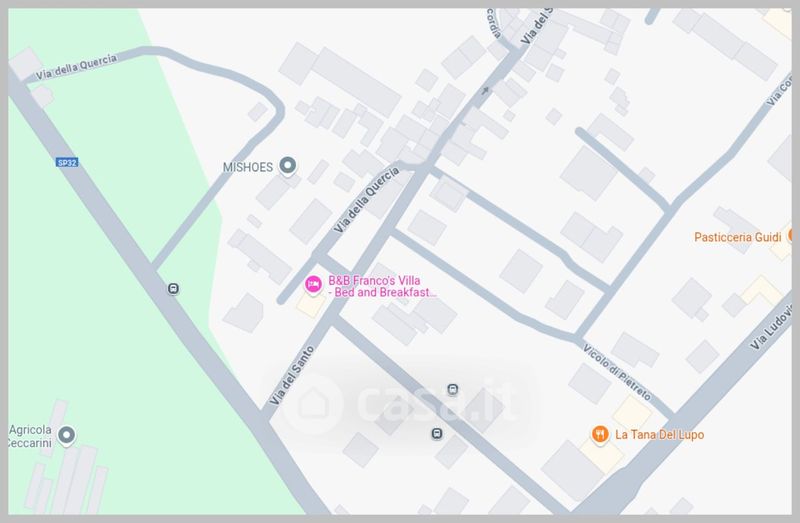This screenshot has width=800, height=523.
Task: Click the highlighted building under B&B marker
Action: point(311,305)
